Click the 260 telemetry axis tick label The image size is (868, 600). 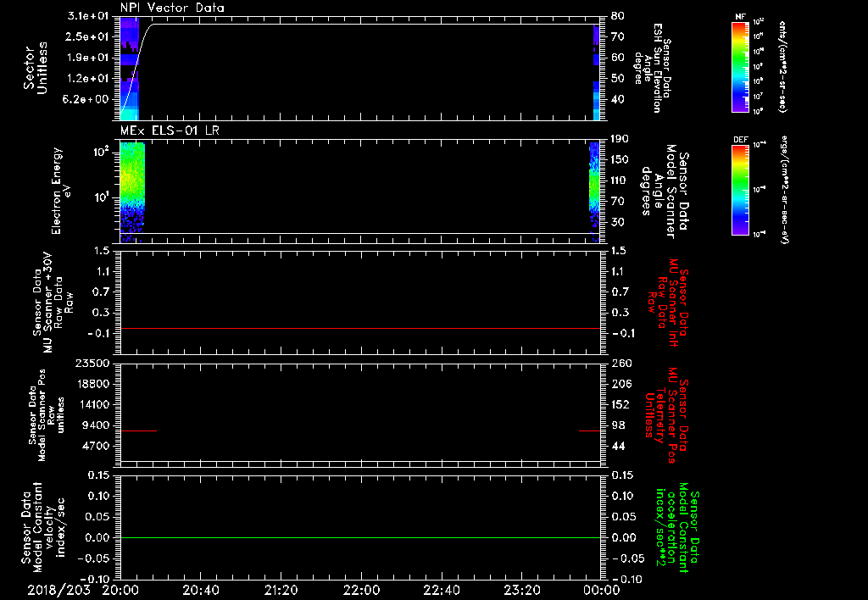click(621, 364)
